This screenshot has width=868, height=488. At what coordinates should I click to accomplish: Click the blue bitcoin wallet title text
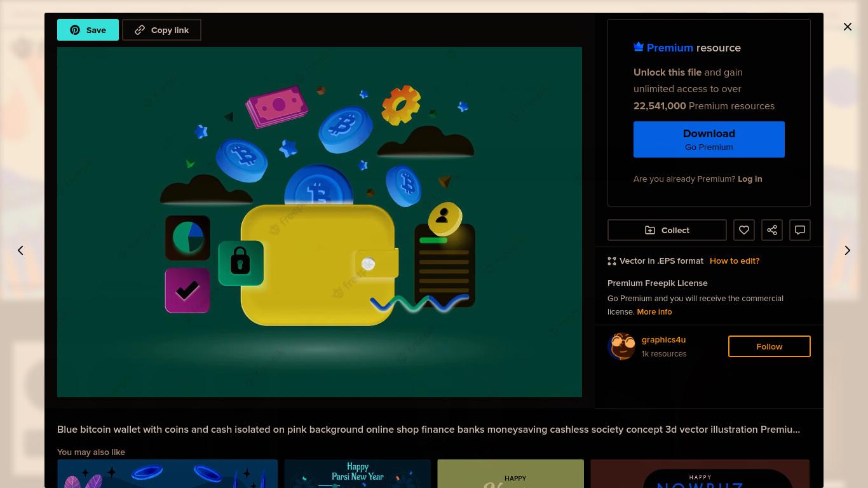[428, 429]
